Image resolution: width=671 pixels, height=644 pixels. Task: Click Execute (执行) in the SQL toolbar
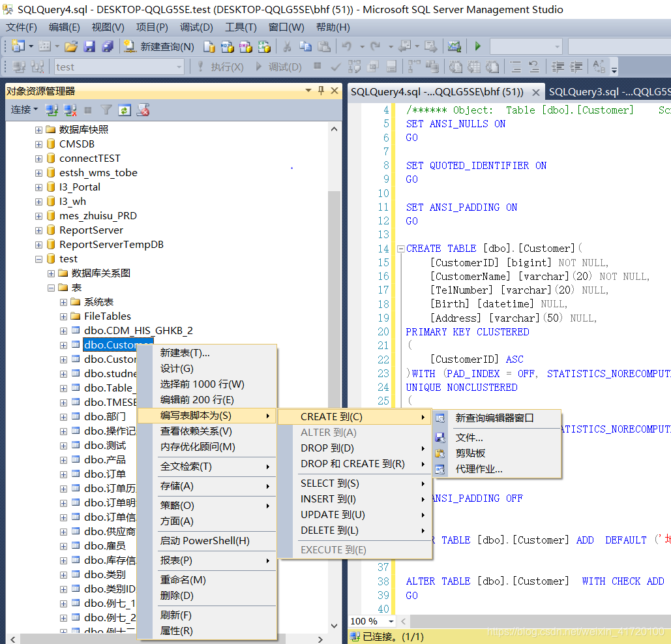pos(221,67)
